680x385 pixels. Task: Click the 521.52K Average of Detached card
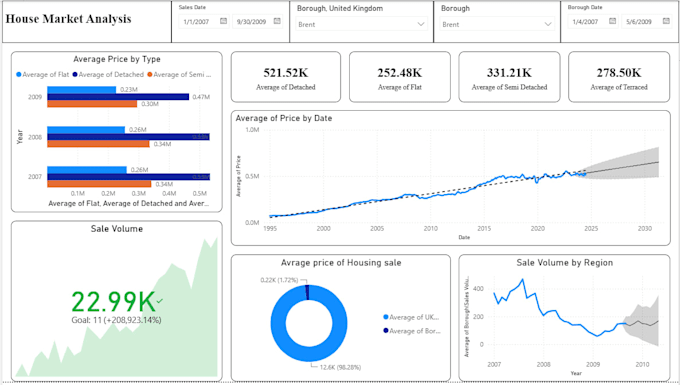tap(286, 77)
